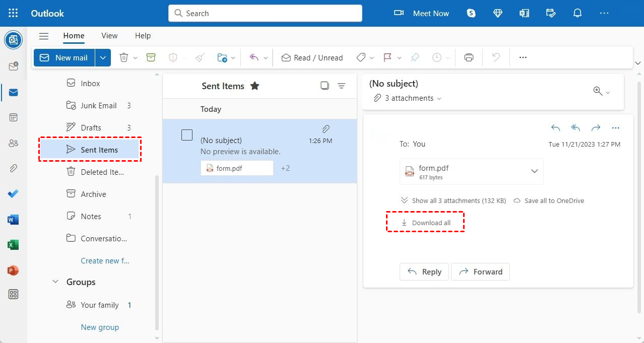
Task: Open the Word app from sidebar
Action: coord(14,220)
